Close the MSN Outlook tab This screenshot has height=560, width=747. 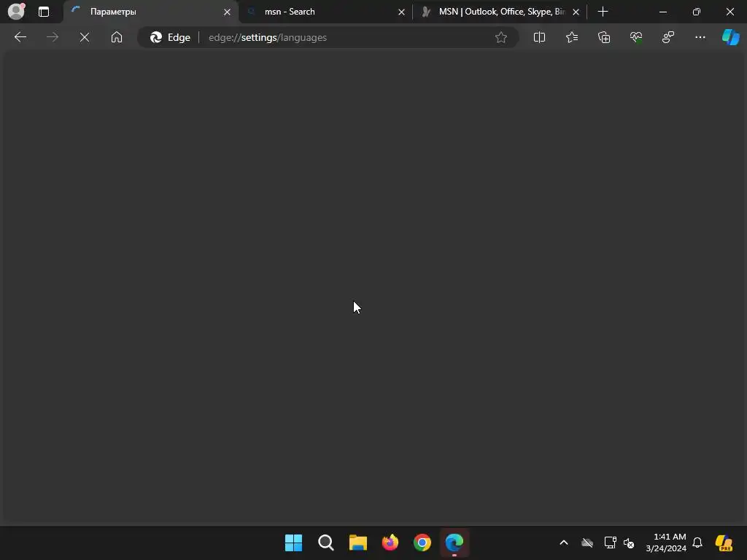tap(576, 12)
